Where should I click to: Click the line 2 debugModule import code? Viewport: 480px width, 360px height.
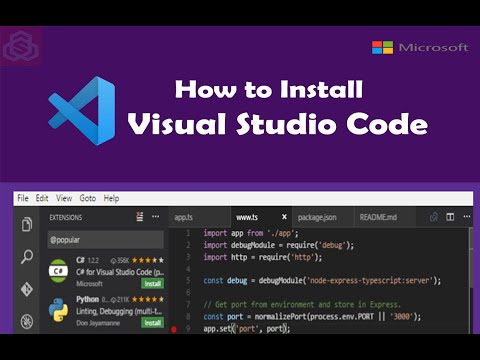[279, 245]
